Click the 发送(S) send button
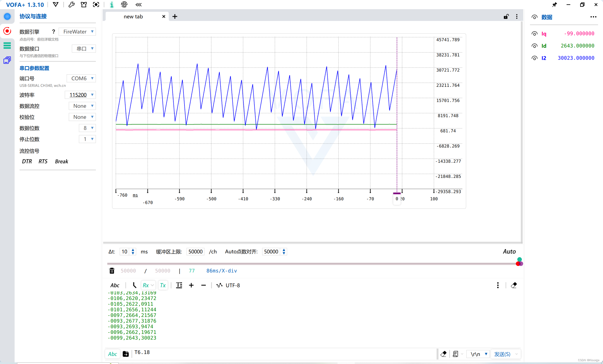603x364 pixels. tap(502, 354)
